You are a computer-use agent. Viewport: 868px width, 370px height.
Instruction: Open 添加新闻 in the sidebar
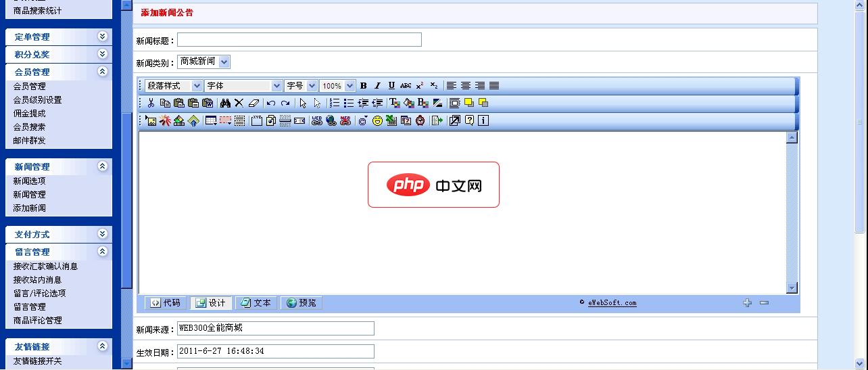pyautogui.click(x=30, y=208)
